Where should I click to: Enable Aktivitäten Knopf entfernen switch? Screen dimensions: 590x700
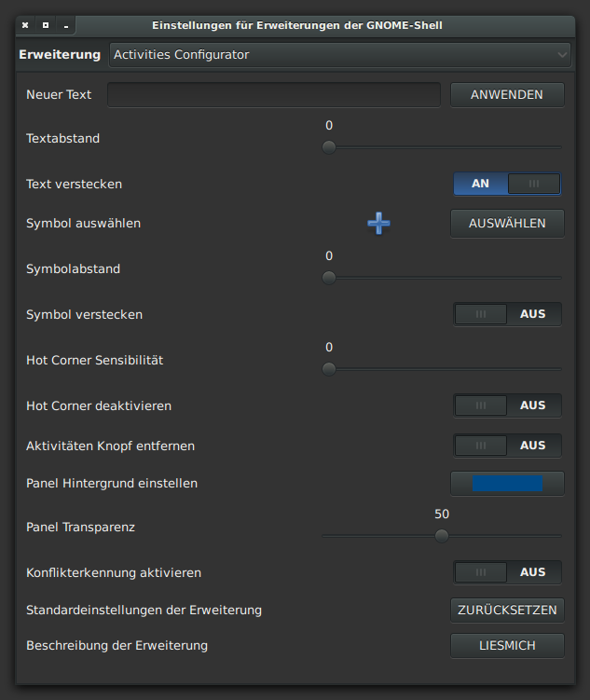pyautogui.click(x=507, y=446)
